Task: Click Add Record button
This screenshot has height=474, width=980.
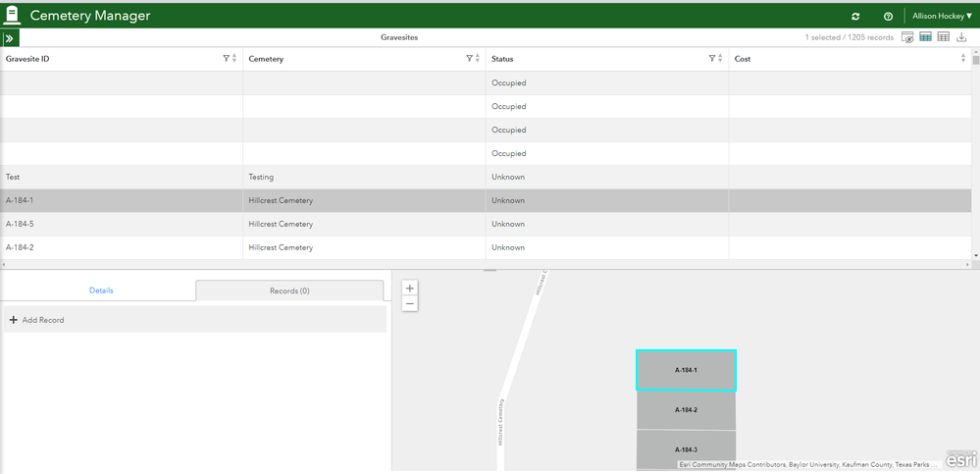Action: pyautogui.click(x=195, y=320)
